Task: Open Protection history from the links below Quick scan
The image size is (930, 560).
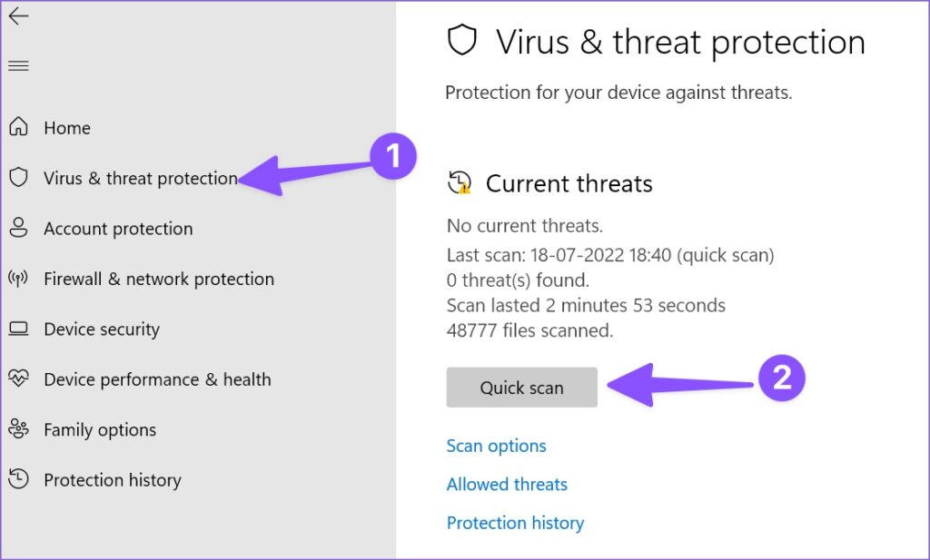Action: [x=515, y=523]
